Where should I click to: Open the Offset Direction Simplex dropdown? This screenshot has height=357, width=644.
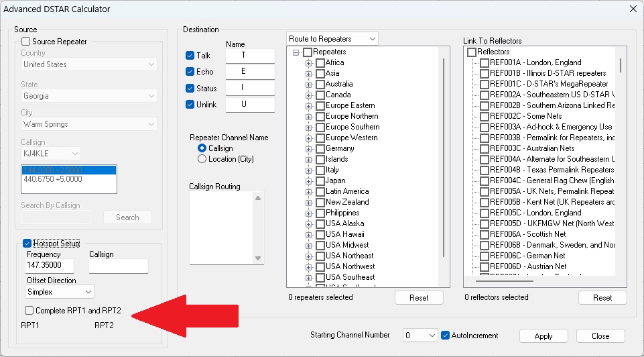(x=60, y=292)
